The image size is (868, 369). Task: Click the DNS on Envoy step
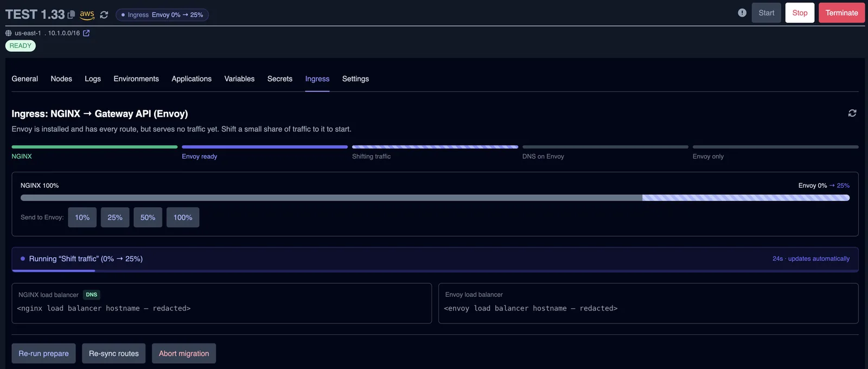[x=605, y=152]
